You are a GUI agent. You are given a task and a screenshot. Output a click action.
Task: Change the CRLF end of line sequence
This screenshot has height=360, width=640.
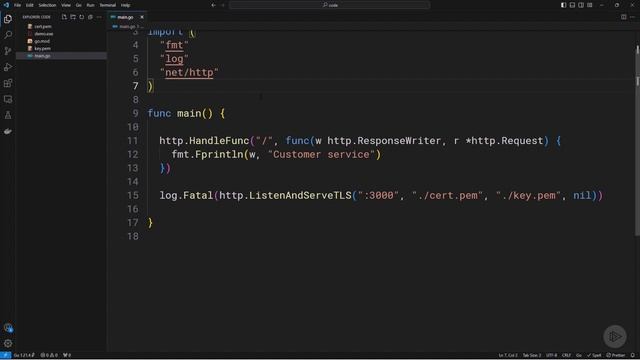pos(567,356)
